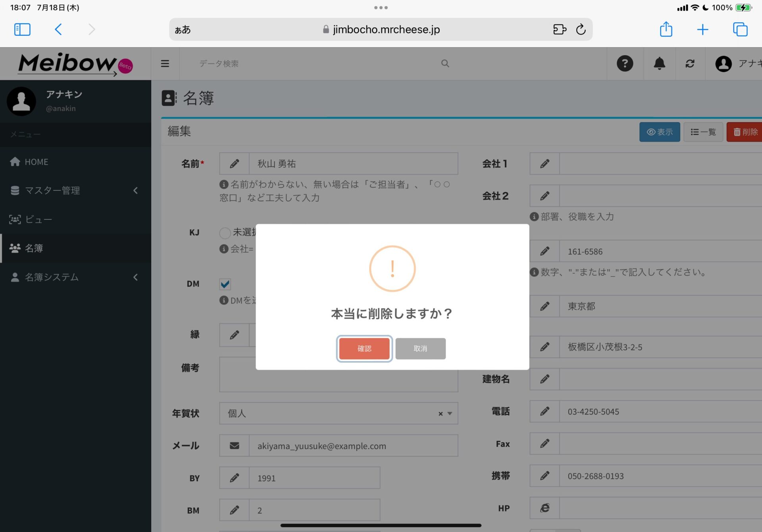The height and width of the screenshot is (532, 762).
Task: Click the pencil icon beside BY field
Action: (234, 478)
